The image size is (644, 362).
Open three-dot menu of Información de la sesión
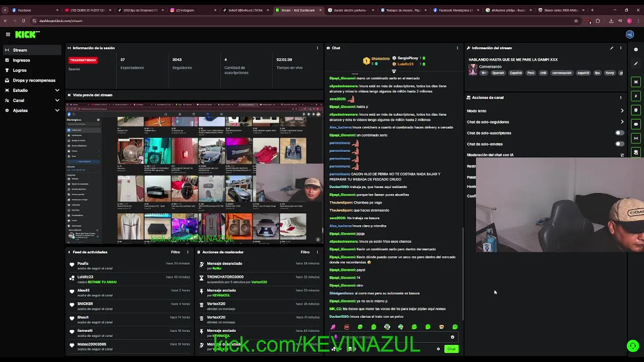tap(317, 48)
